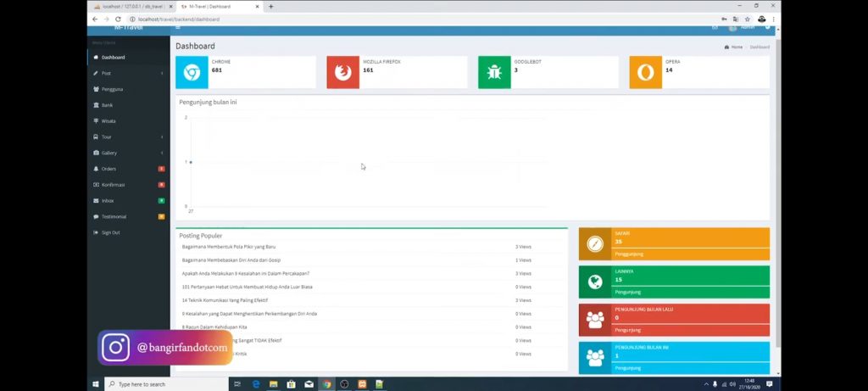Click the Mozilla Firefox stat icon

(x=342, y=73)
